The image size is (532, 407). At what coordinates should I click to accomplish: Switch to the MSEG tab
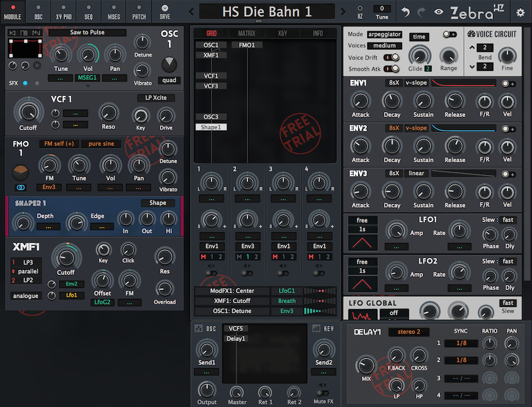click(114, 11)
